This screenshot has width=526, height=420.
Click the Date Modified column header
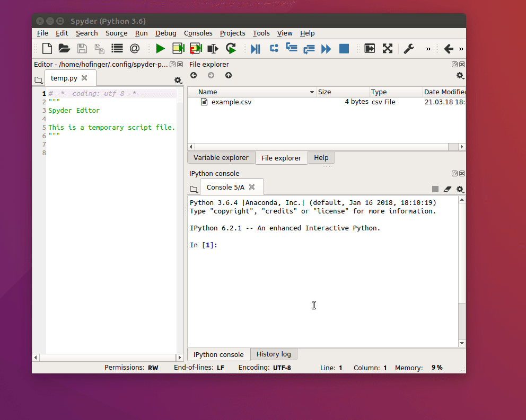[444, 92]
